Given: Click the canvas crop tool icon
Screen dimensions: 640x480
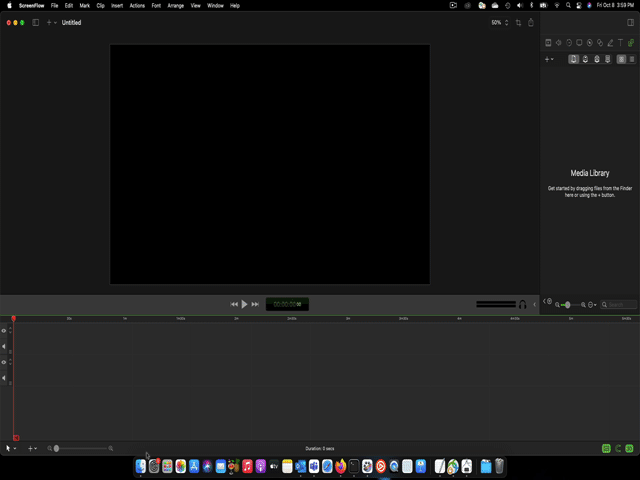Looking at the screenshot, I should pyautogui.click(x=518, y=22).
